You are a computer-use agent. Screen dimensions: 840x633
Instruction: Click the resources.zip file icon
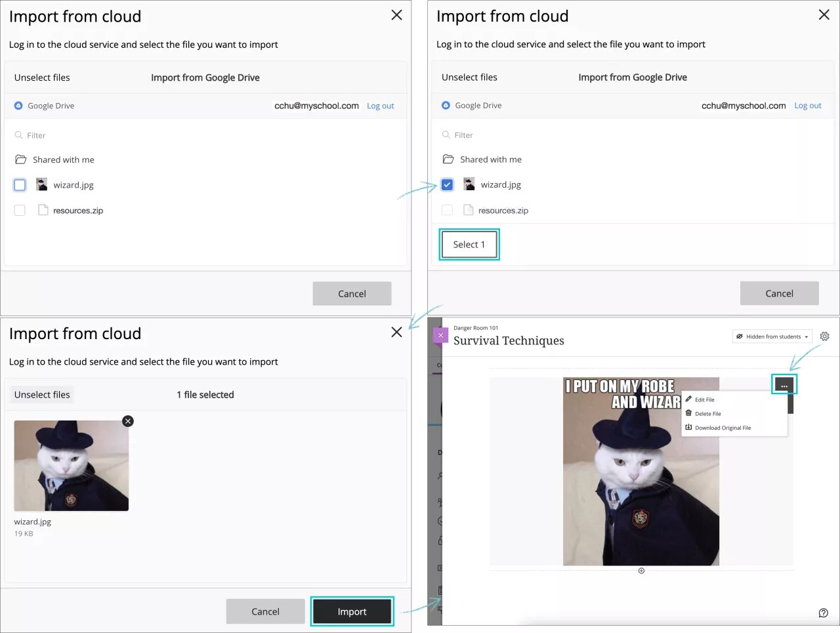(x=43, y=210)
